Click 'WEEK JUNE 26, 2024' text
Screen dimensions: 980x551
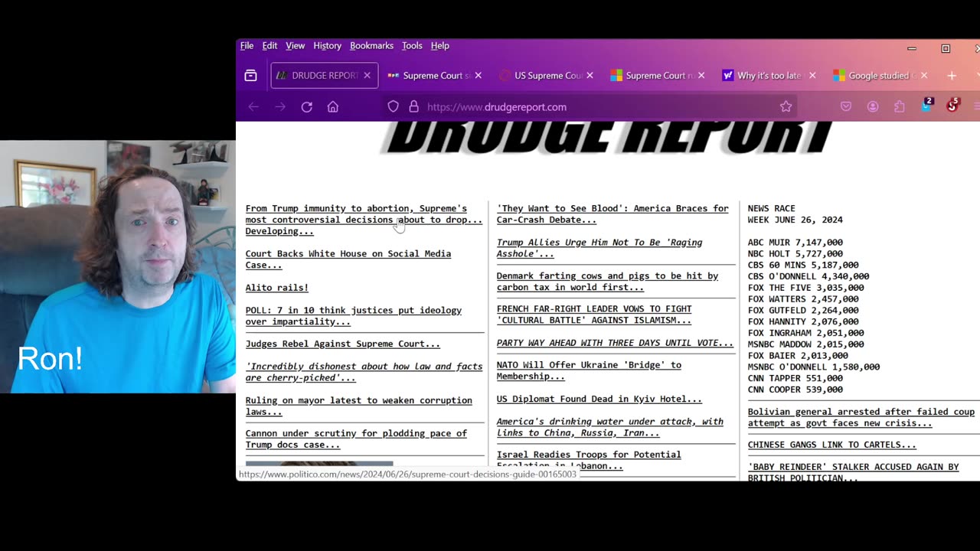pyautogui.click(x=795, y=220)
